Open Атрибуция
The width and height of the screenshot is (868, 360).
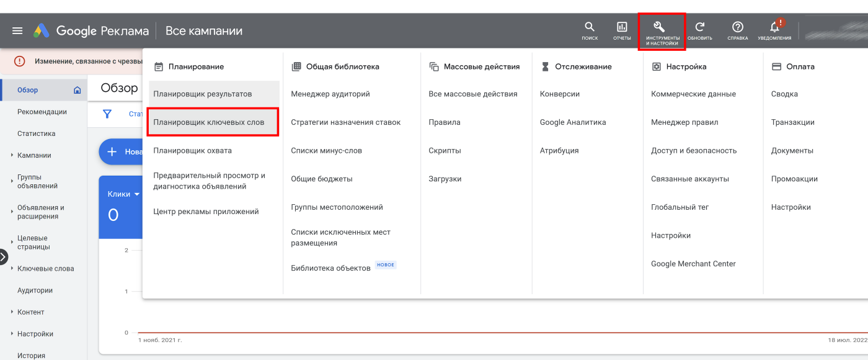[x=559, y=150]
